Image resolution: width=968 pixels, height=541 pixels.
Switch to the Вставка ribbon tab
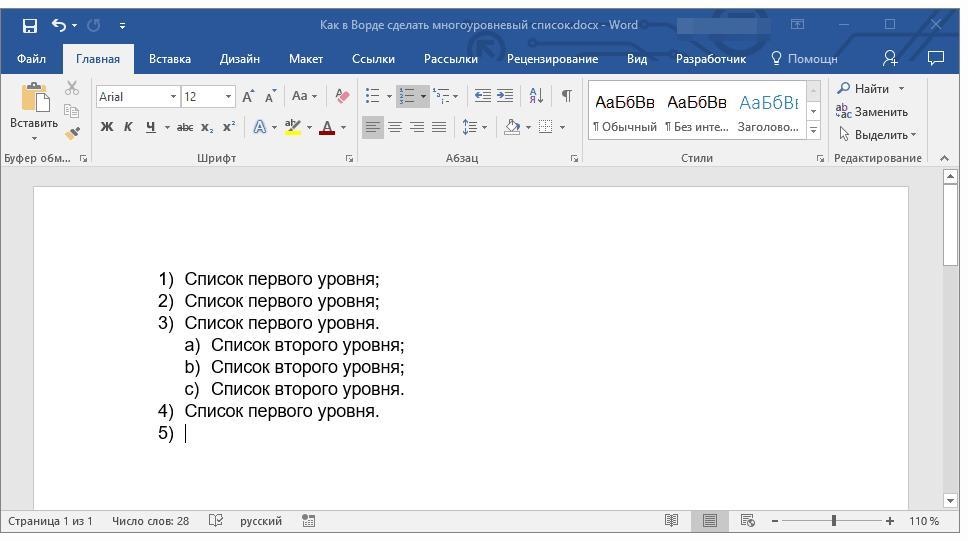(x=170, y=59)
